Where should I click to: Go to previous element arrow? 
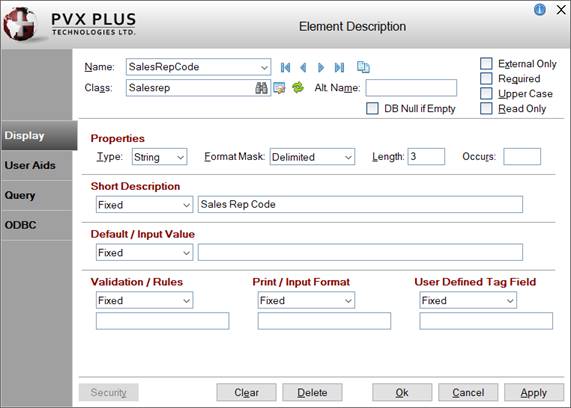pyautogui.click(x=303, y=67)
